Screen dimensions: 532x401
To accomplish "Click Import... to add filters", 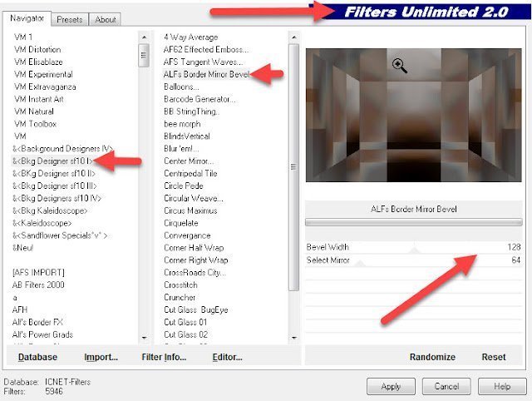I will click(101, 357).
